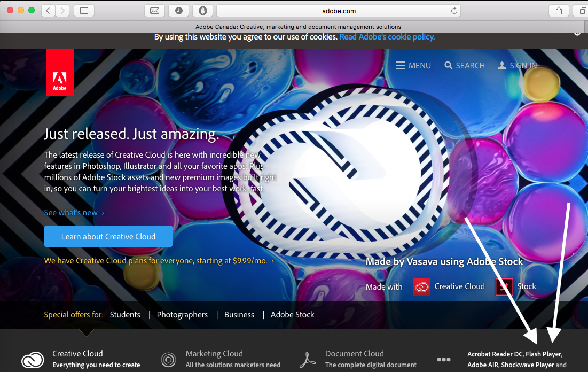Go forward with Safari forward arrow

pos(62,11)
